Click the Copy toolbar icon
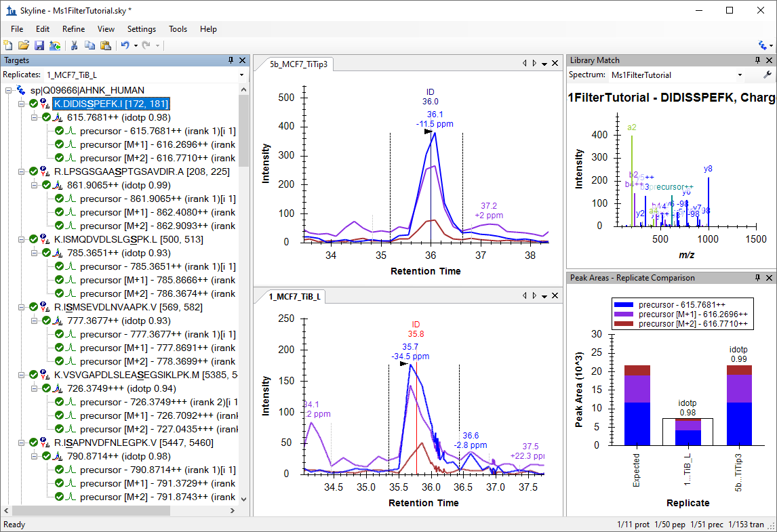777x532 pixels. point(89,45)
